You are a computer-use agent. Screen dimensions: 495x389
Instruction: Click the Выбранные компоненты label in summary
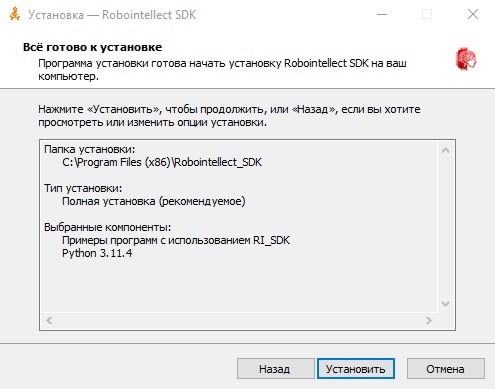(107, 227)
